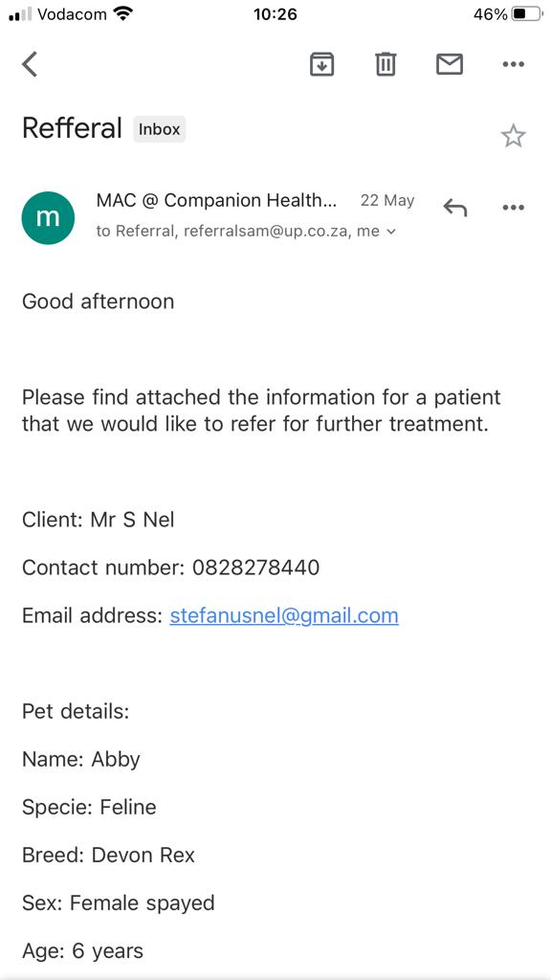Open the stefanusnel@gmail.com email link
Screen dimensions: 551x980
point(284,615)
